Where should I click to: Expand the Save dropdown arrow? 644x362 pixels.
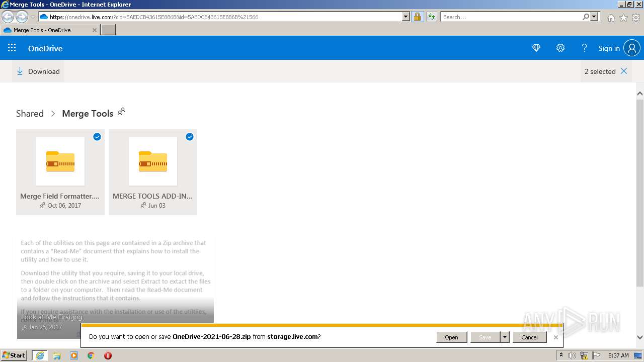[505, 337]
